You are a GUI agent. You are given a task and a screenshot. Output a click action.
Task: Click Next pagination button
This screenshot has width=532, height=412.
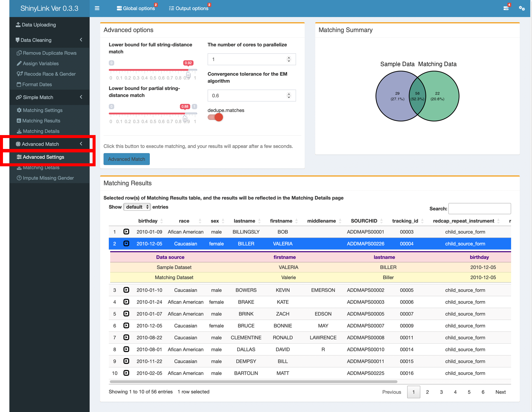500,392
